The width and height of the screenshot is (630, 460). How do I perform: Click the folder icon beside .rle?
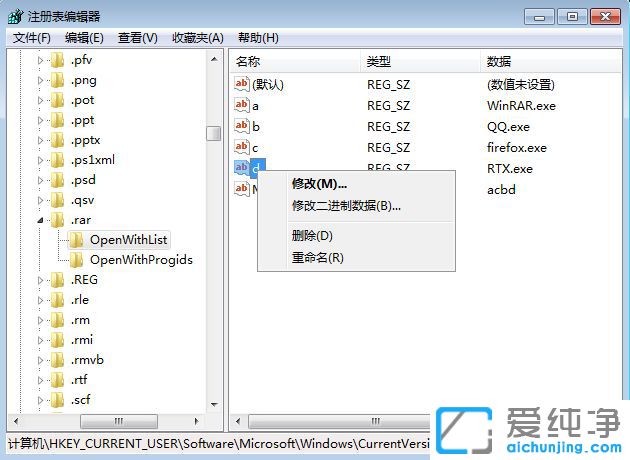click(x=57, y=300)
